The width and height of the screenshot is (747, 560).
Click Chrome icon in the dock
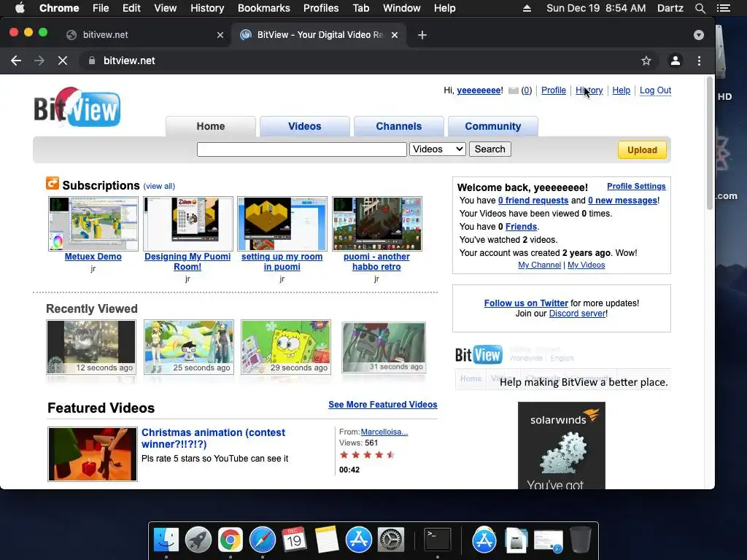(x=230, y=540)
